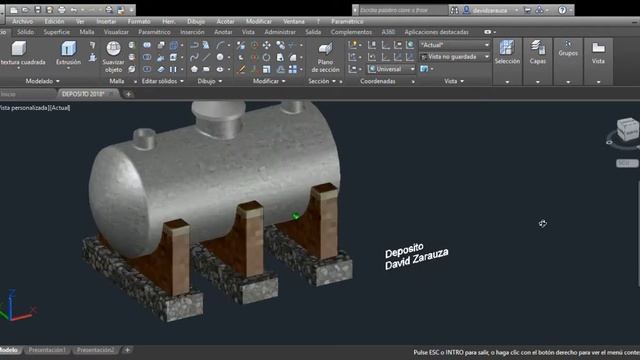Select the box primitive icon above 'textura cuadrada'

19,48
